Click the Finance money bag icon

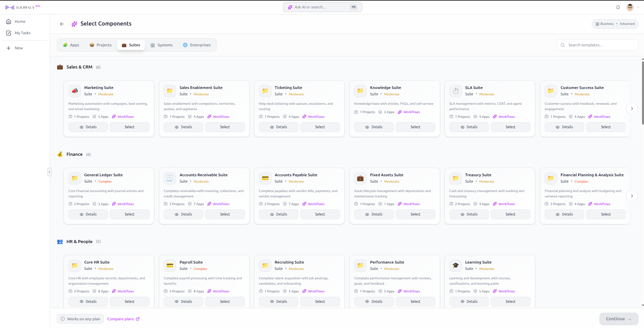(60, 154)
